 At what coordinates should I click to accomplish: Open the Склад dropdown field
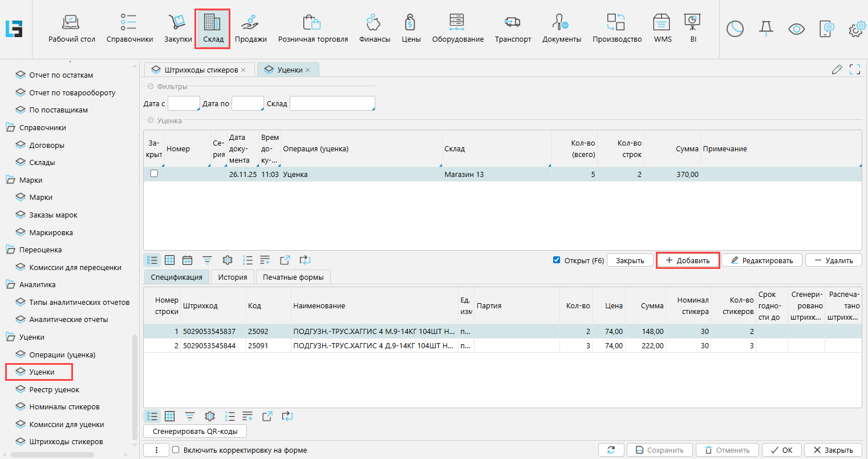(332, 103)
